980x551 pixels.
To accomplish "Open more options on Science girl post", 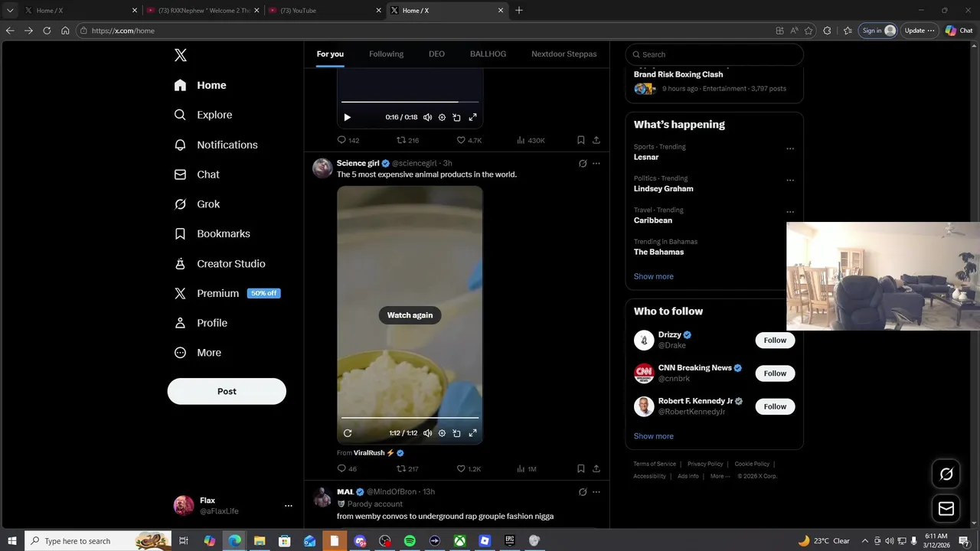I will pyautogui.click(x=596, y=163).
